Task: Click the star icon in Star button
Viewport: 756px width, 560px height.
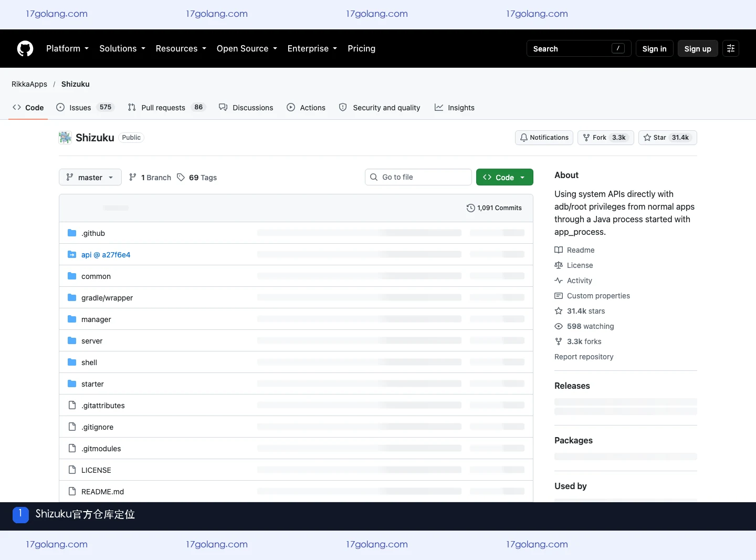Action: coord(647,138)
